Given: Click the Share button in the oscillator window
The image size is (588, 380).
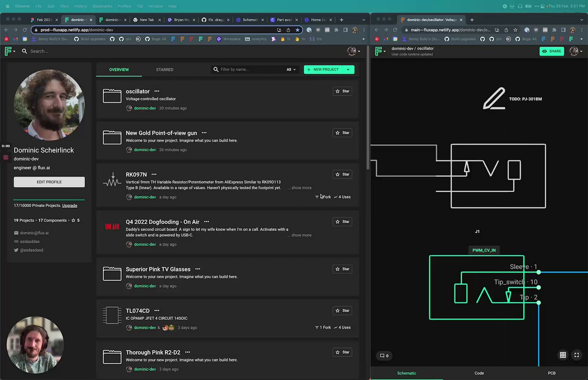Looking at the screenshot, I should [552, 51].
